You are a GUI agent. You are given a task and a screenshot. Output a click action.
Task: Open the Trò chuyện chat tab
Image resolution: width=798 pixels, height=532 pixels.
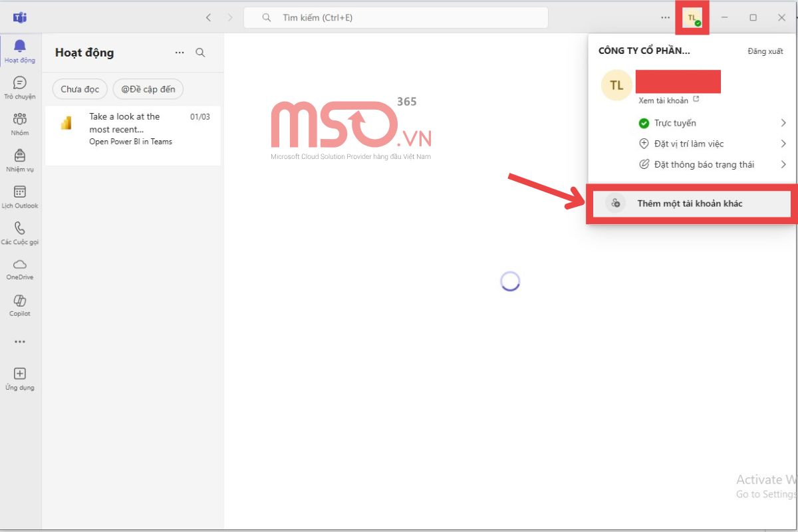click(x=20, y=87)
